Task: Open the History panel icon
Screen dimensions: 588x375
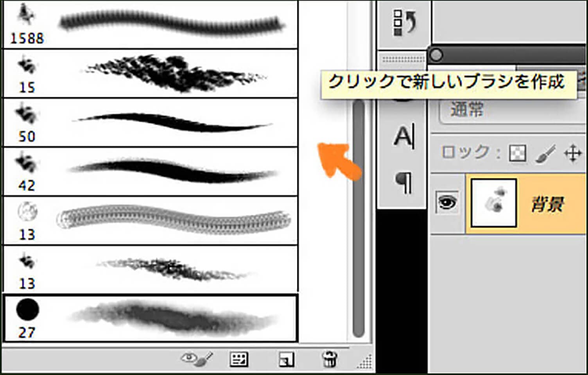Action: pyautogui.click(x=404, y=23)
